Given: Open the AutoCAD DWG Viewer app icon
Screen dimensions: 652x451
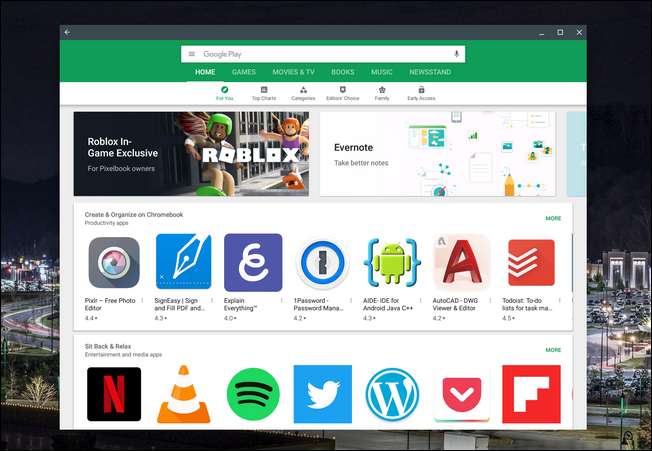Looking at the screenshot, I should click(462, 262).
